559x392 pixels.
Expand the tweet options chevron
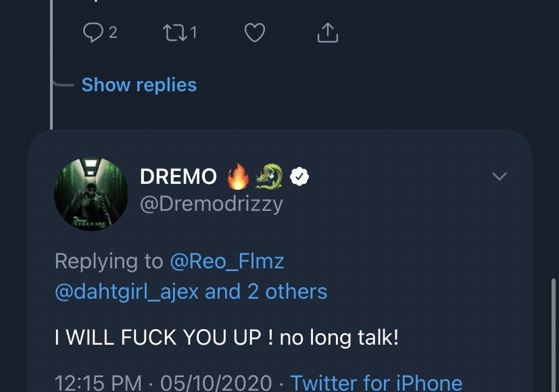coord(499,176)
